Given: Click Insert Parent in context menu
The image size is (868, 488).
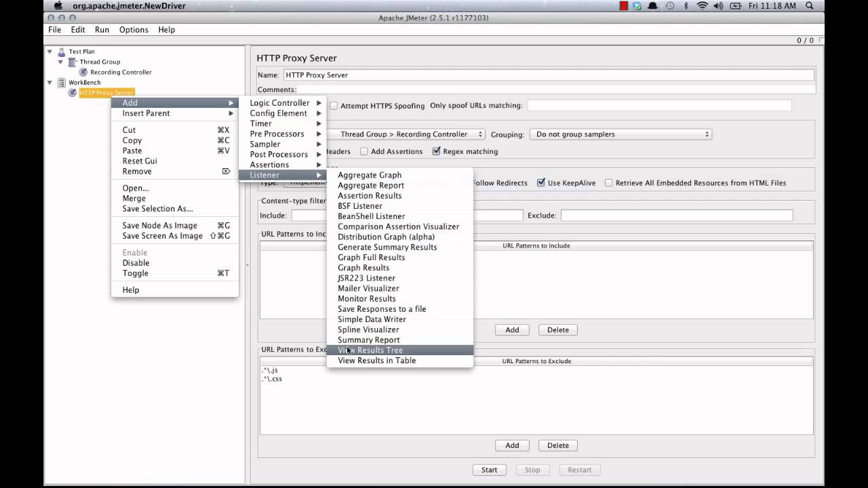Looking at the screenshot, I should (x=175, y=113).
